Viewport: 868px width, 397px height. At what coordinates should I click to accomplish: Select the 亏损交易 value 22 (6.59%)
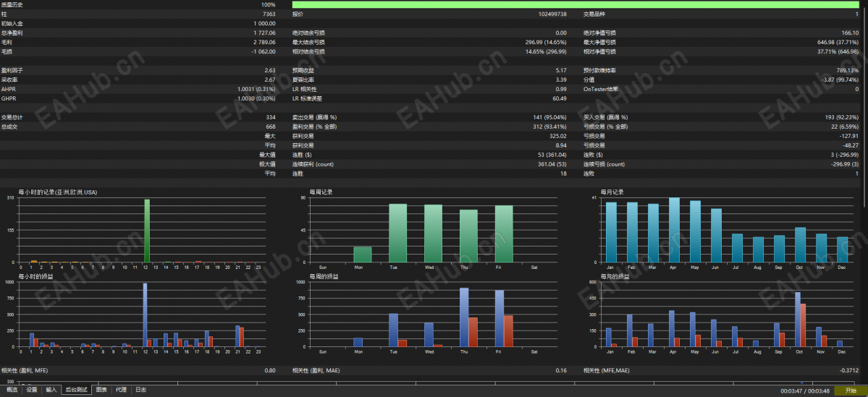pyautogui.click(x=843, y=127)
